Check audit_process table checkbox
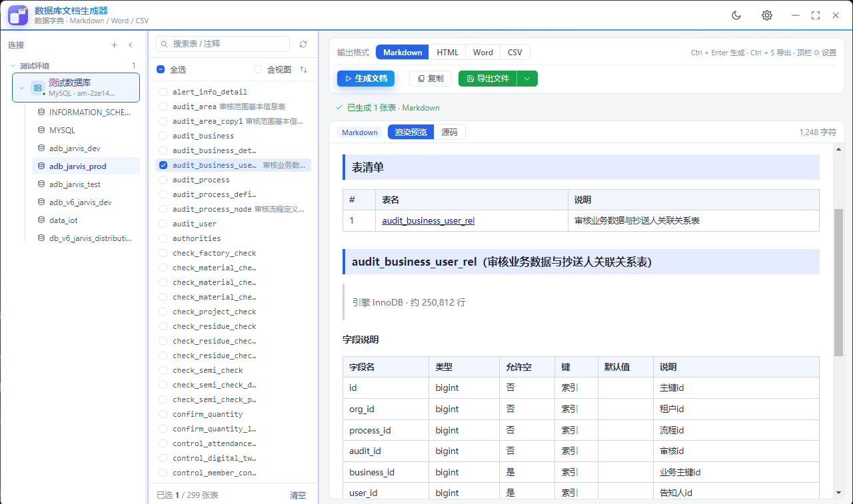The image size is (853, 504). point(163,180)
